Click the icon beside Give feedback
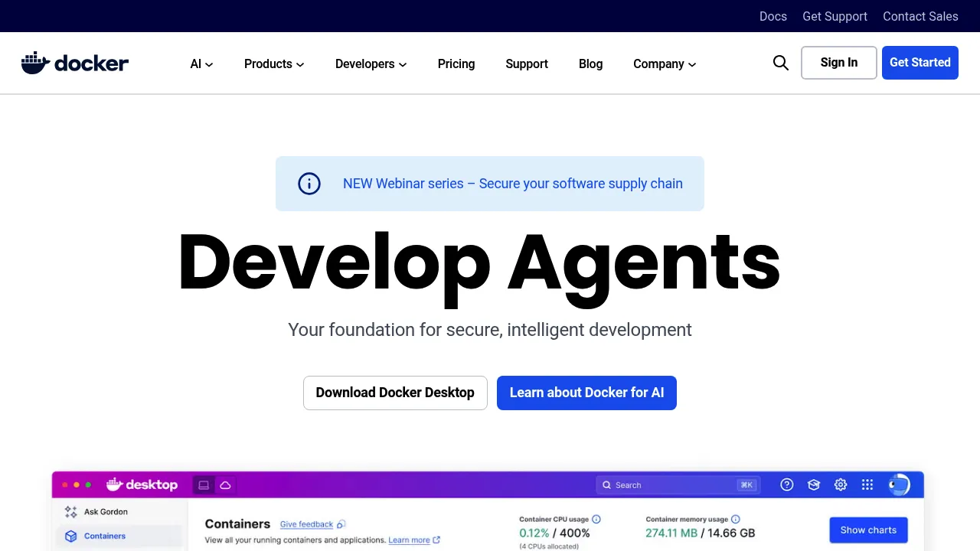 coord(341,524)
